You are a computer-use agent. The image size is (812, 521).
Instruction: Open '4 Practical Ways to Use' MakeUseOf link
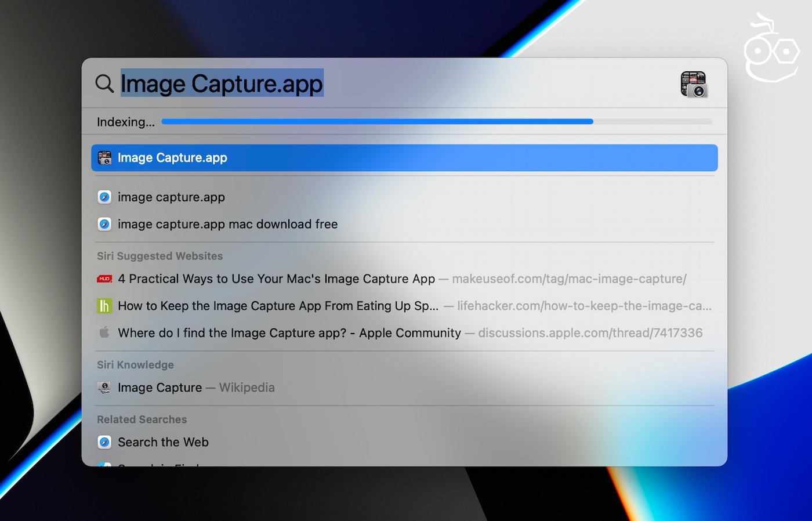pos(276,279)
